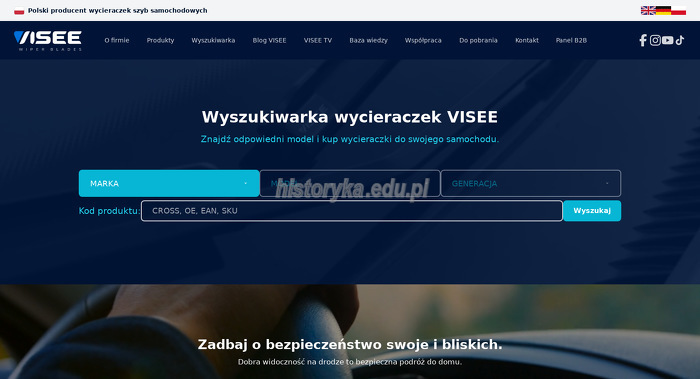The width and height of the screenshot is (700, 379).
Task: Open the Współpraca menu item
Action: (x=423, y=40)
